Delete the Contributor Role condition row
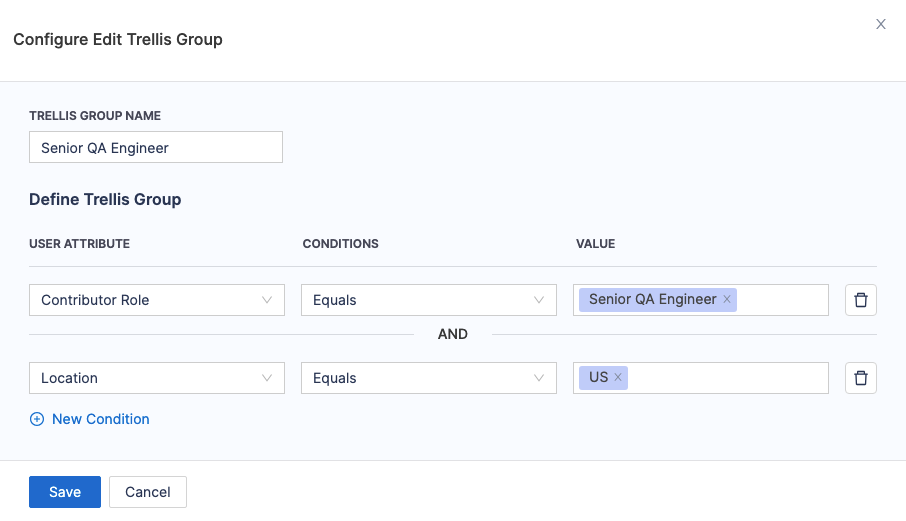906x521 pixels. coord(860,300)
